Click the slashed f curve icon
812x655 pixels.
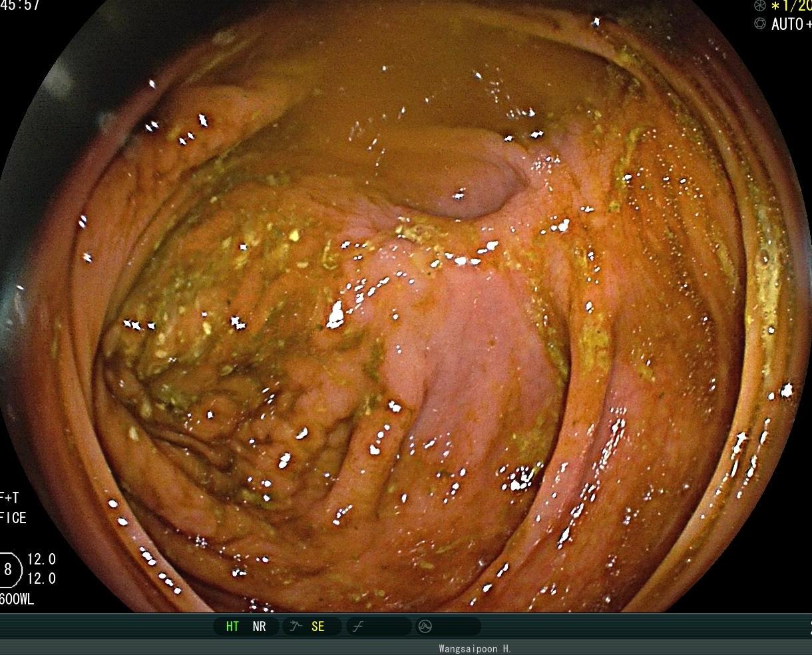click(358, 626)
